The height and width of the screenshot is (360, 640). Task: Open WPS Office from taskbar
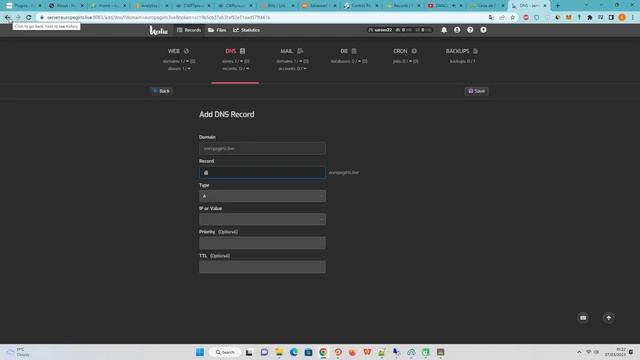coord(367,352)
